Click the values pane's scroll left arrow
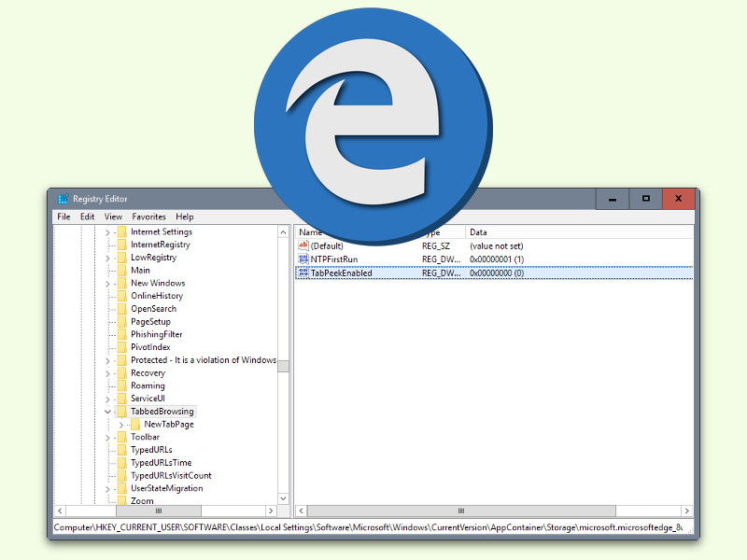This screenshot has height=560, width=747. [x=301, y=511]
